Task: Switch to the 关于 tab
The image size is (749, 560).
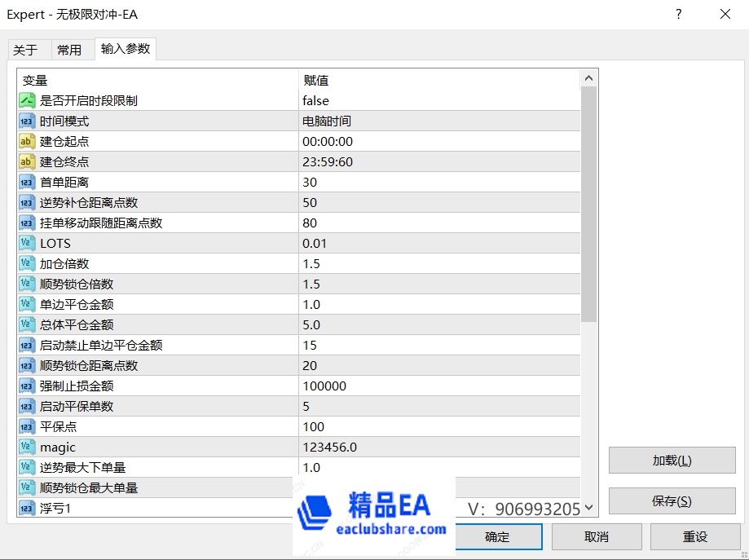Action: coord(29,49)
